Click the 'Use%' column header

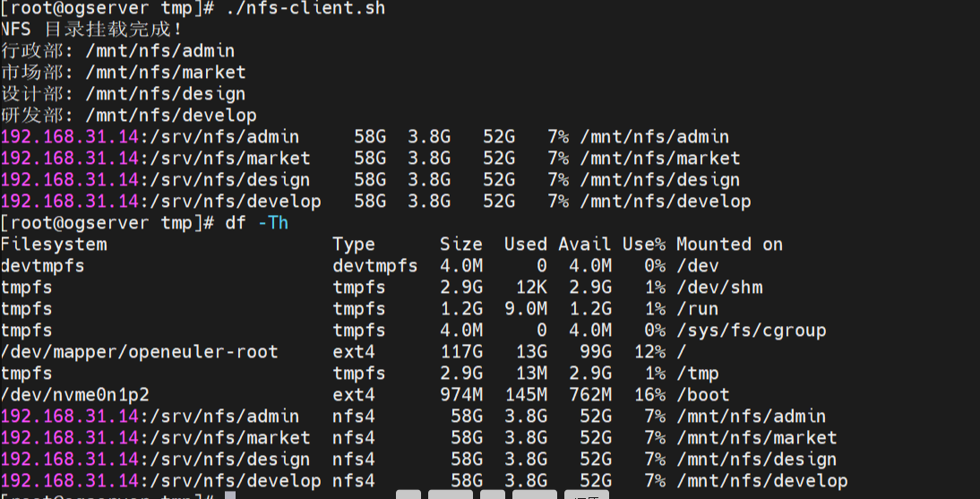644,244
